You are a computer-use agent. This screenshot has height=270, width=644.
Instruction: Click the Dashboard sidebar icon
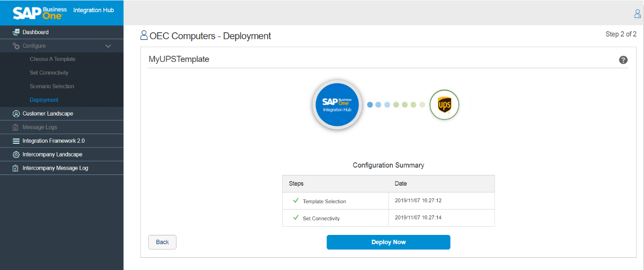point(16,32)
